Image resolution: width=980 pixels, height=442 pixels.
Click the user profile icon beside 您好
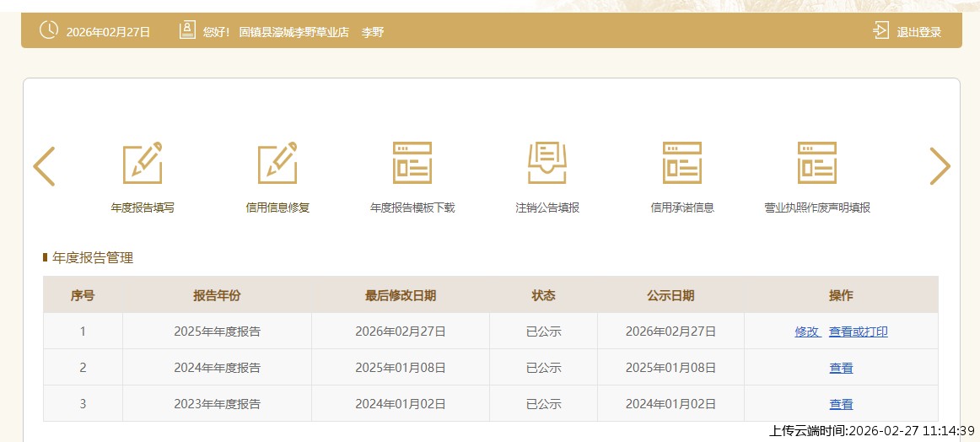coord(187,30)
